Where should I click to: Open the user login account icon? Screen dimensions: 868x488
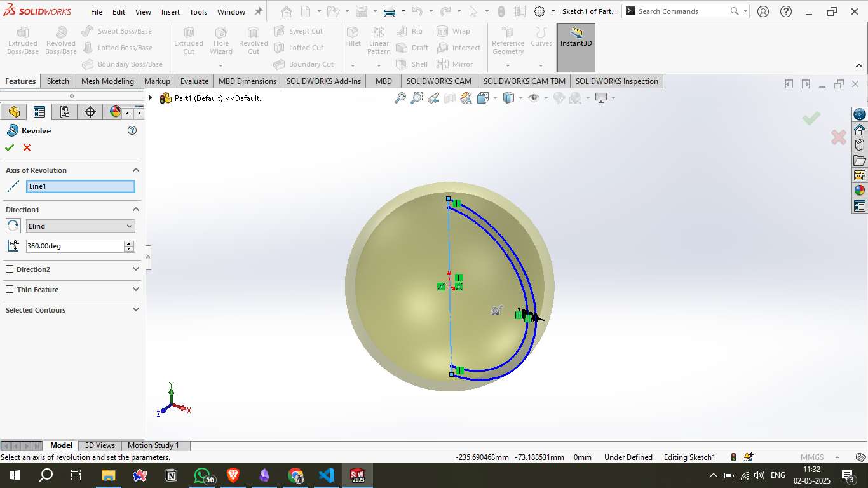tap(763, 11)
